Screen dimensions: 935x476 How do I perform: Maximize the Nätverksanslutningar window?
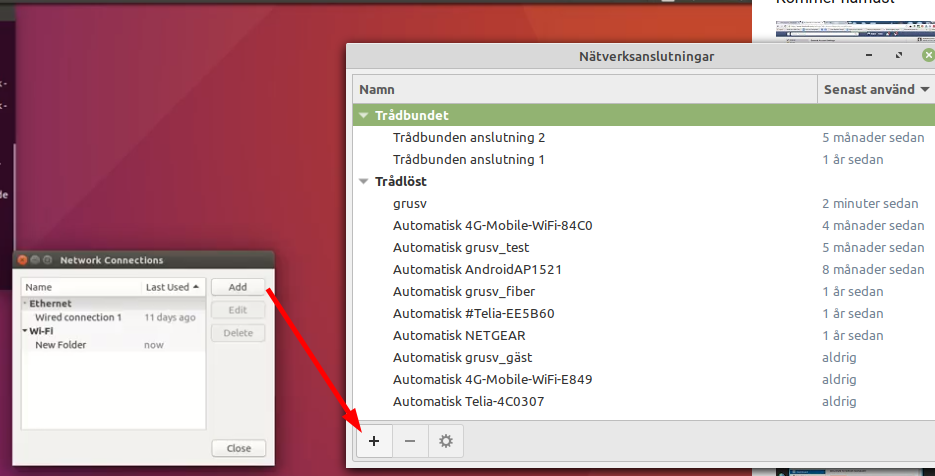point(899,56)
